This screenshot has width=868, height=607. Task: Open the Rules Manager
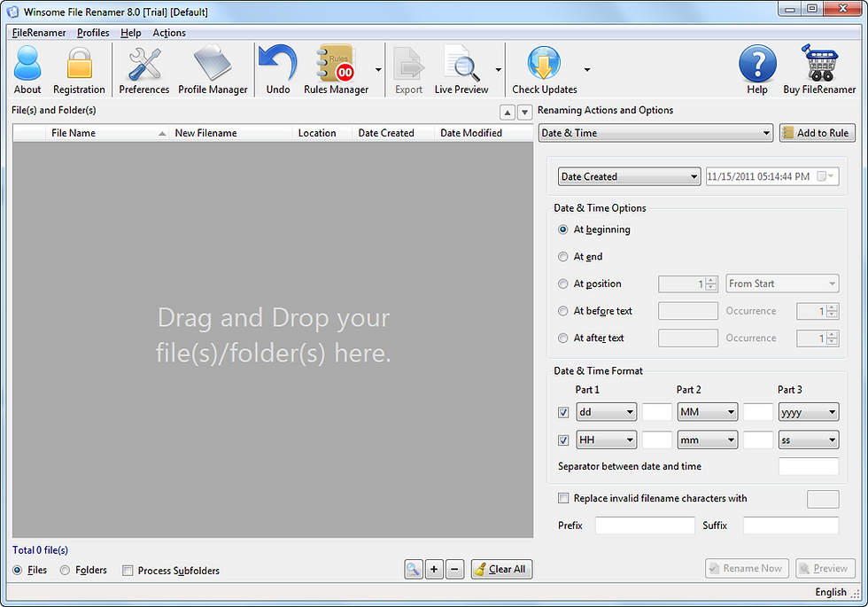pyautogui.click(x=336, y=70)
